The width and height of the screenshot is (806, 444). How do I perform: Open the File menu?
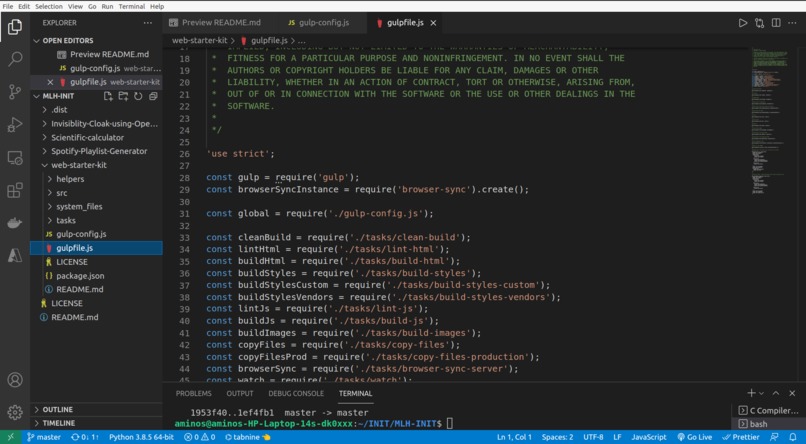coord(8,6)
